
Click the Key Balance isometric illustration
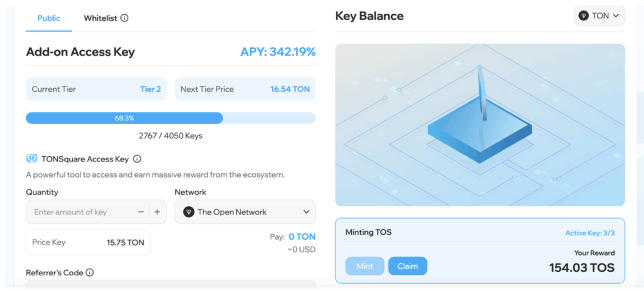click(x=479, y=125)
